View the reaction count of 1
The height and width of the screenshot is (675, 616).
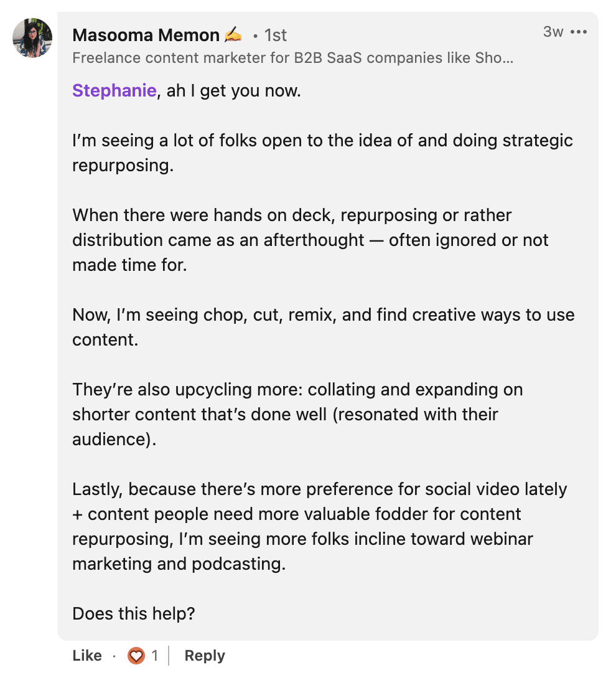pyautogui.click(x=154, y=656)
